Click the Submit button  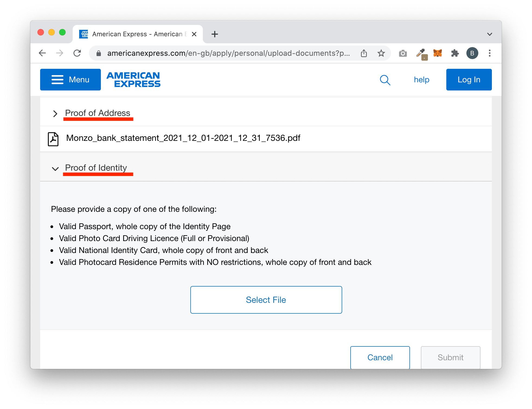[450, 357]
